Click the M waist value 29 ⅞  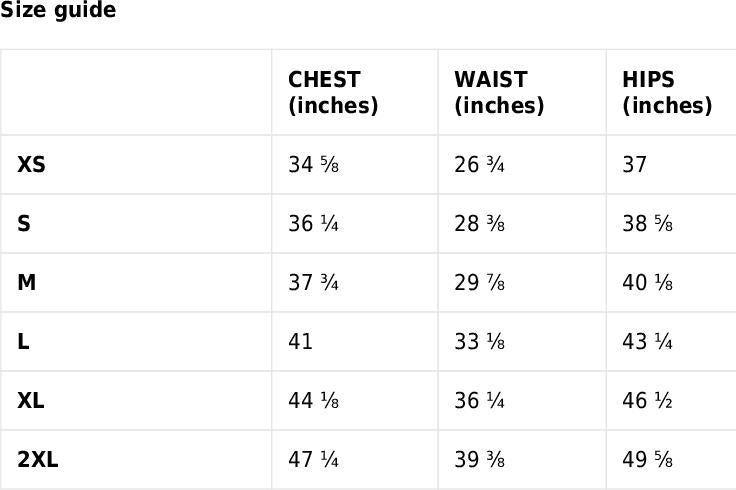coord(479,283)
